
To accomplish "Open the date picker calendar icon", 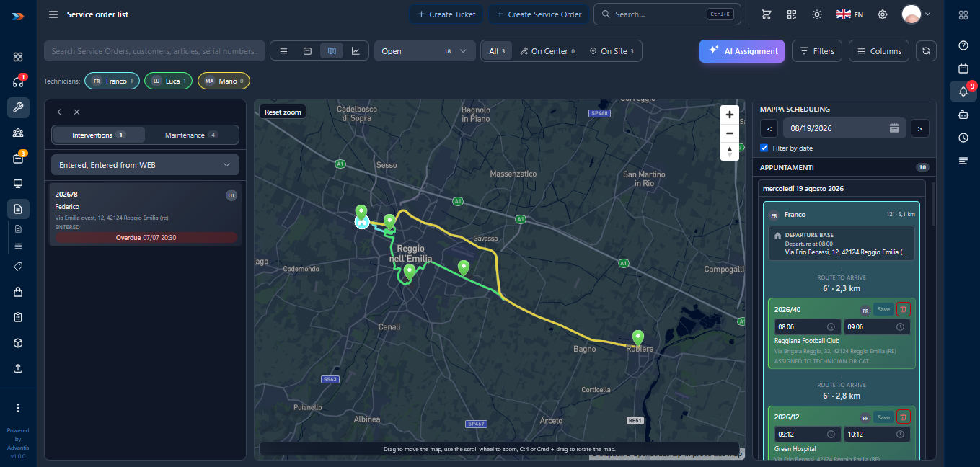I will tap(894, 128).
